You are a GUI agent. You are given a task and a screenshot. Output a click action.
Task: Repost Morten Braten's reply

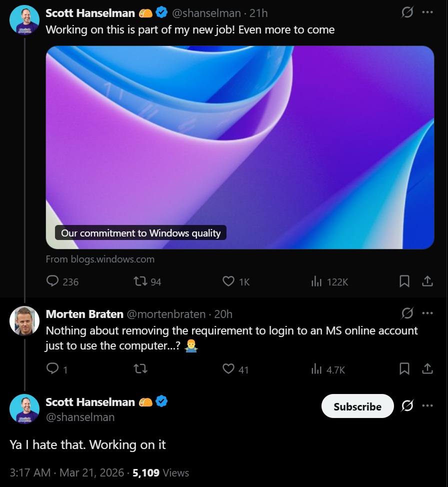tap(140, 369)
